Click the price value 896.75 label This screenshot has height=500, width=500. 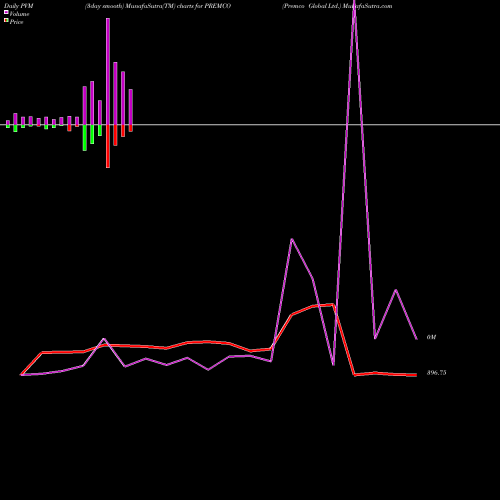pyautogui.click(x=436, y=373)
